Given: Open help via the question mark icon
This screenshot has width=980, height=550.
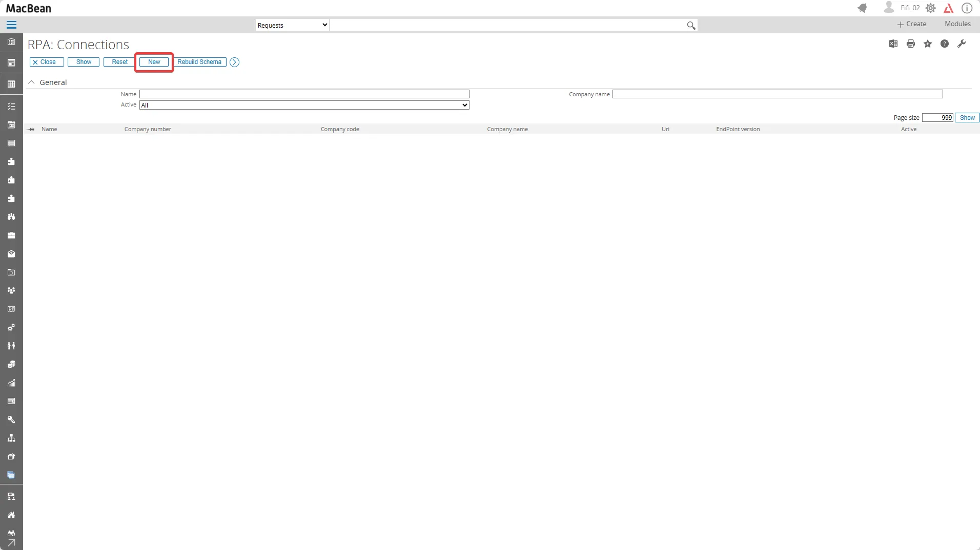Looking at the screenshot, I should click(x=945, y=44).
